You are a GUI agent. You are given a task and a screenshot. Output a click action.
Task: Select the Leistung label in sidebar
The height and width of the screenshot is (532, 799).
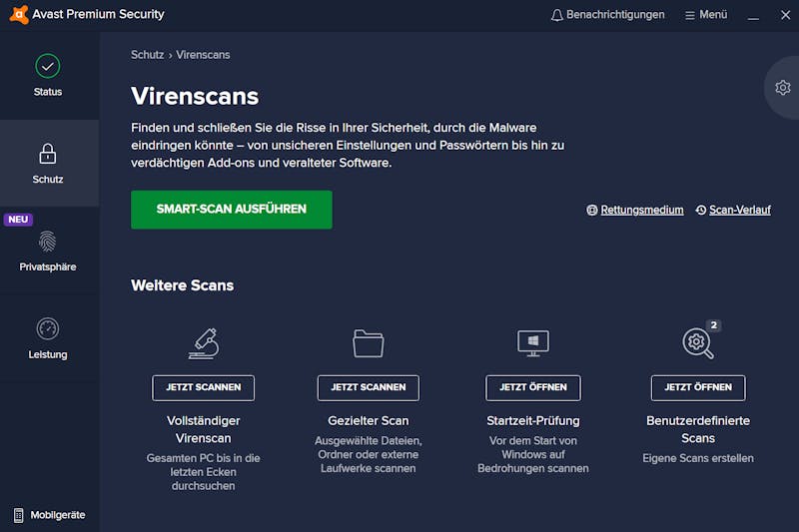click(x=48, y=354)
